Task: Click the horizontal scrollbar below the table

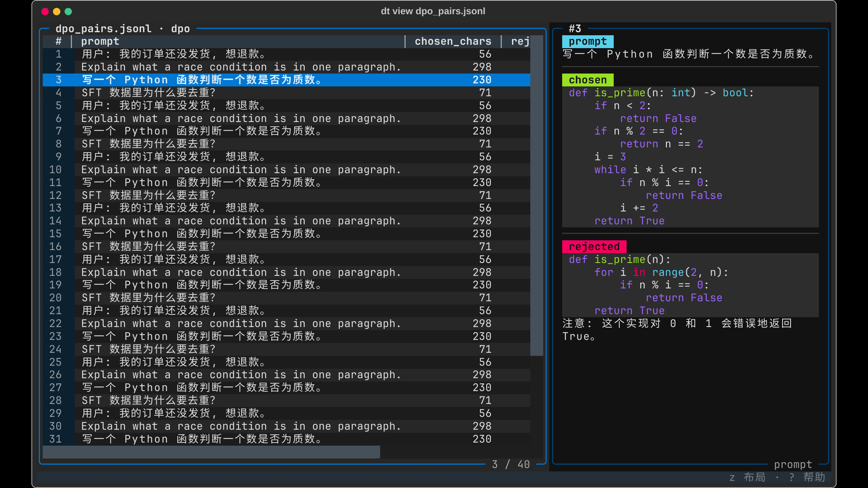Action: click(x=211, y=452)
